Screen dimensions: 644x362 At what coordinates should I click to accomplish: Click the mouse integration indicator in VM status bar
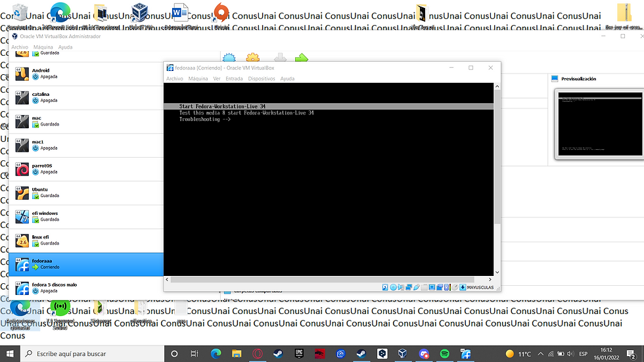pyautogui.click(x=455, y=287)
